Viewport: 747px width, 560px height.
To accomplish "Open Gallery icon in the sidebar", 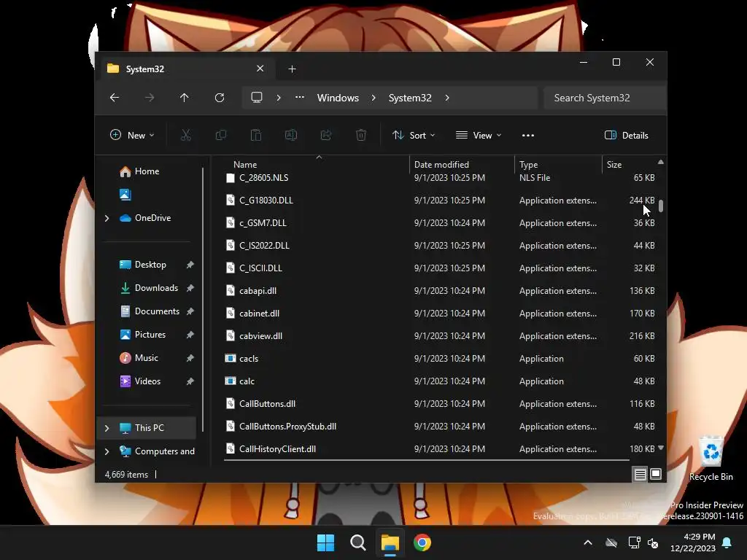I will point(125,194).
